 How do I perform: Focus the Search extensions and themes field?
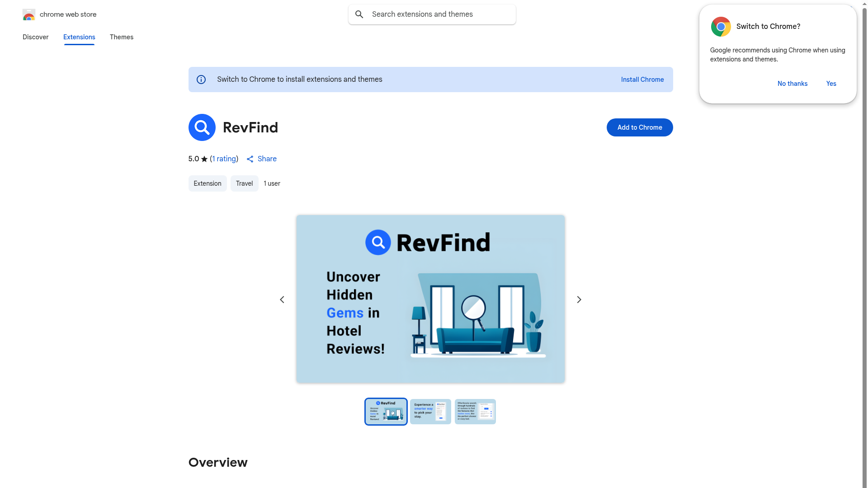(432, 14)
